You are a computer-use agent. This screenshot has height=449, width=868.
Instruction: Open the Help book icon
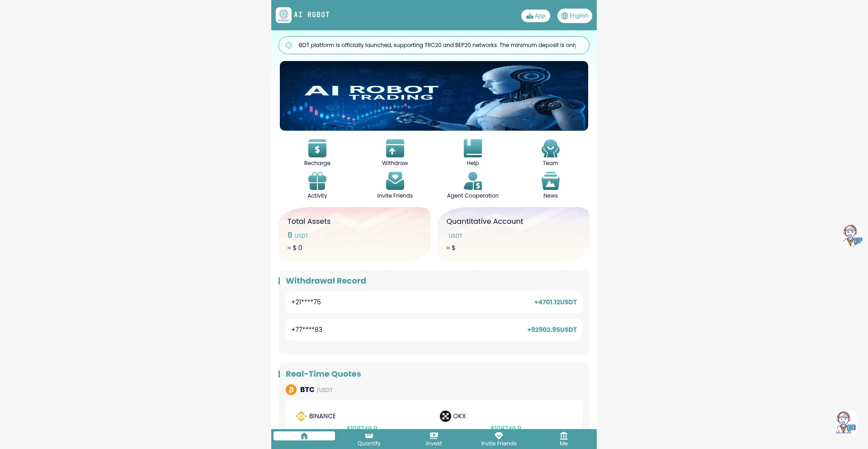[x=472, y=149]
